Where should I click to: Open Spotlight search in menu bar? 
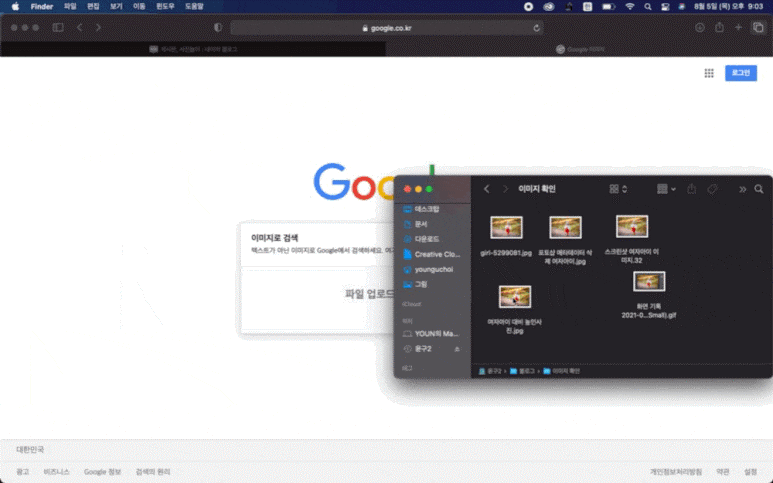(648, 6)
